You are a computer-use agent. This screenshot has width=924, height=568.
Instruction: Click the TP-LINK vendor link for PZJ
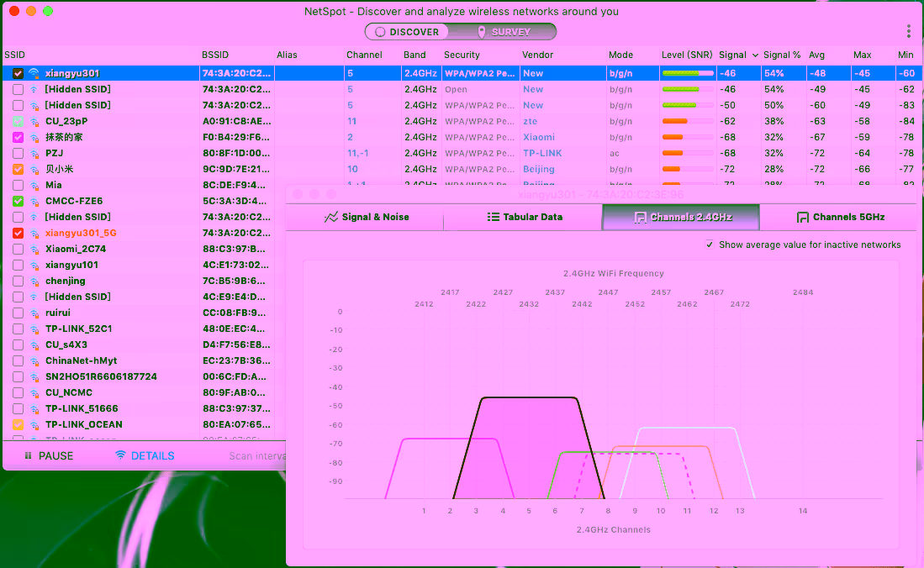pyautogui.click(x=542, y=153)
